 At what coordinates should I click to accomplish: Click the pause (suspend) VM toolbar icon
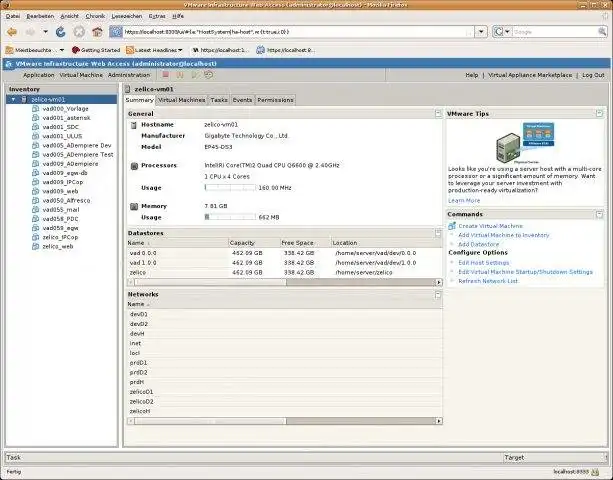tap(180, 74)
